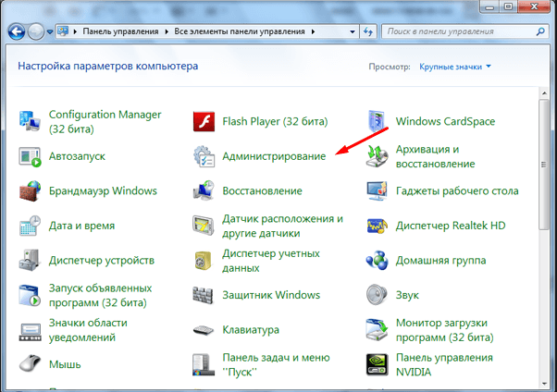Open the Защитник Windows wall icon

point(204,296)
